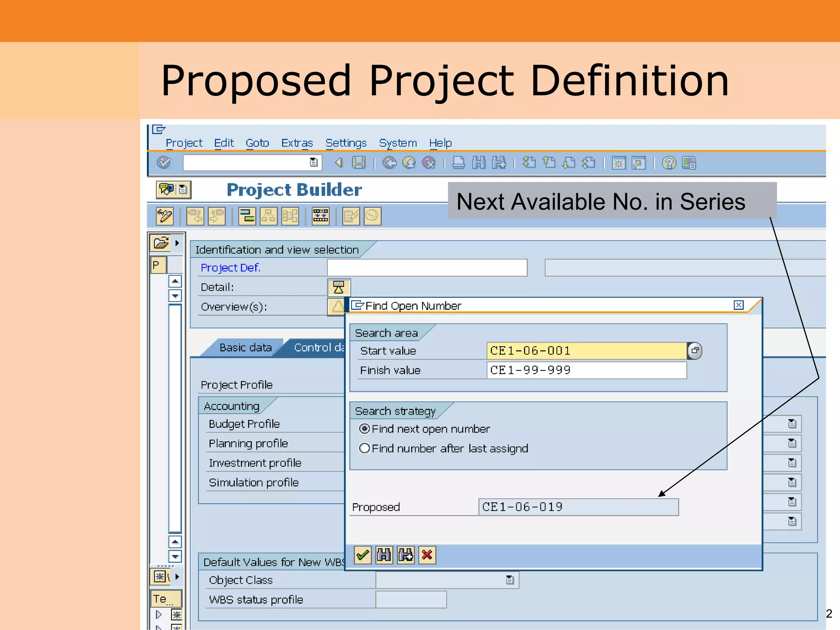Click upper scroll up arrow in left panel
The height and width of the screenshot is (630, 840).
(175, 281)
